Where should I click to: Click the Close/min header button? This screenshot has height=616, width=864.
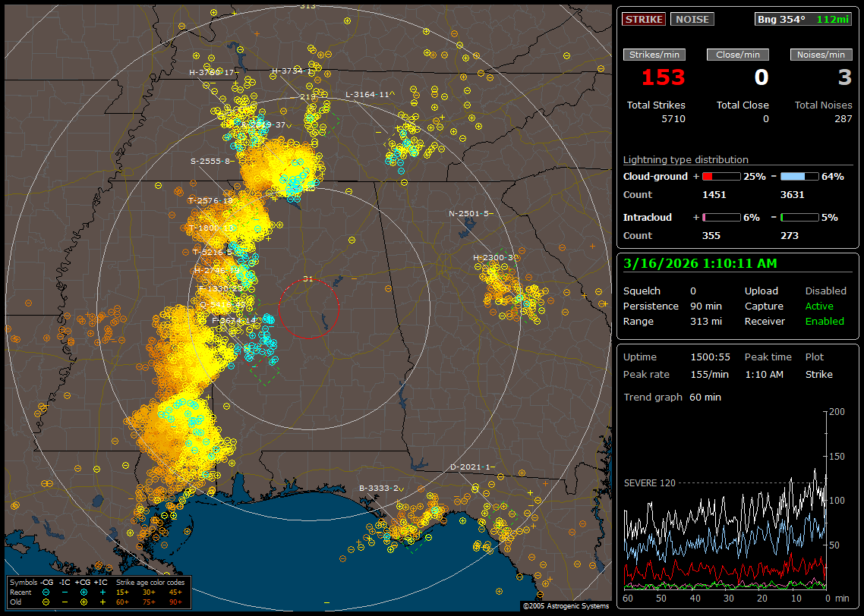tap(738, 55)
